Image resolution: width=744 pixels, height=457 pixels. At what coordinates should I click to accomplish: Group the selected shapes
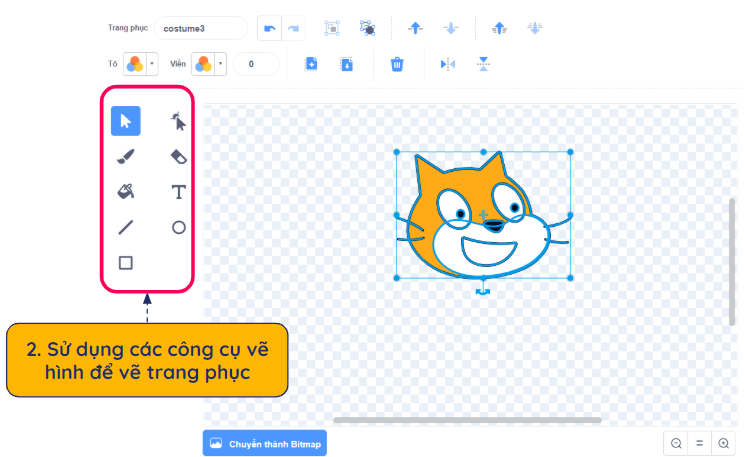point(332,28)
